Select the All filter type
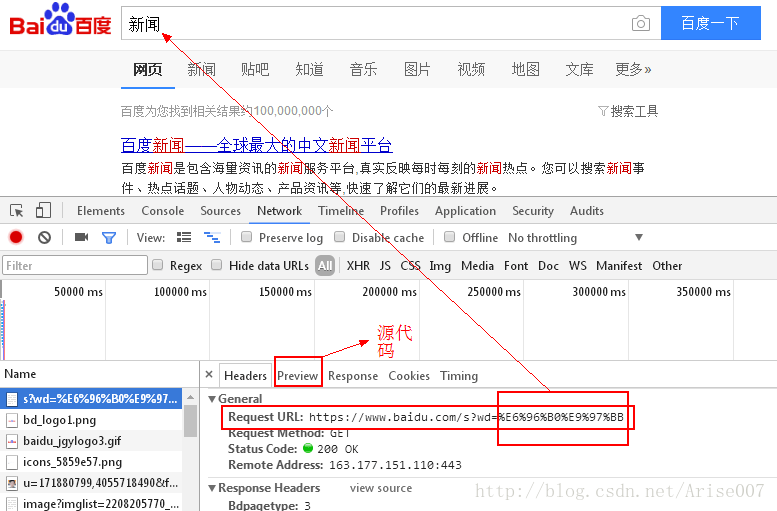 pos(325,266)
